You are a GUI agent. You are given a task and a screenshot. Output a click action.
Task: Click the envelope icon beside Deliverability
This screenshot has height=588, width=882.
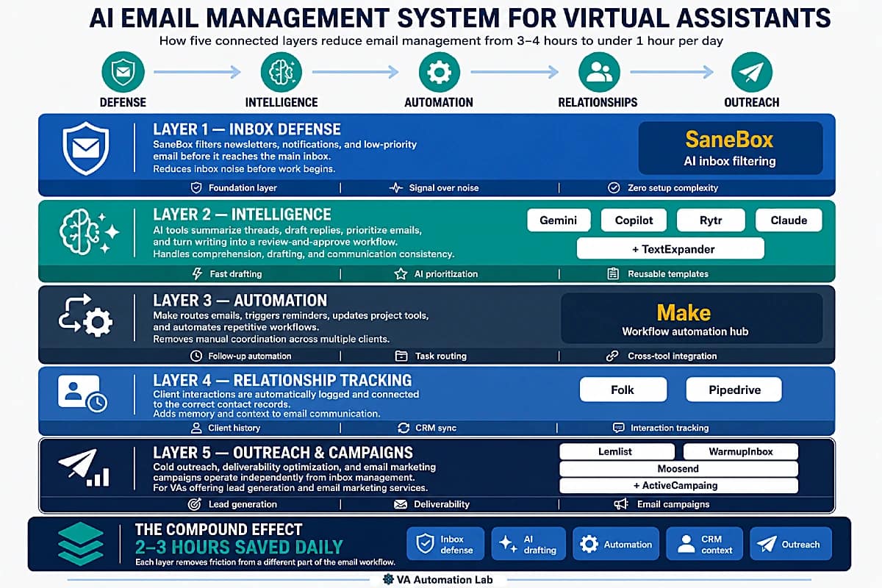click(x=401, y=504)
